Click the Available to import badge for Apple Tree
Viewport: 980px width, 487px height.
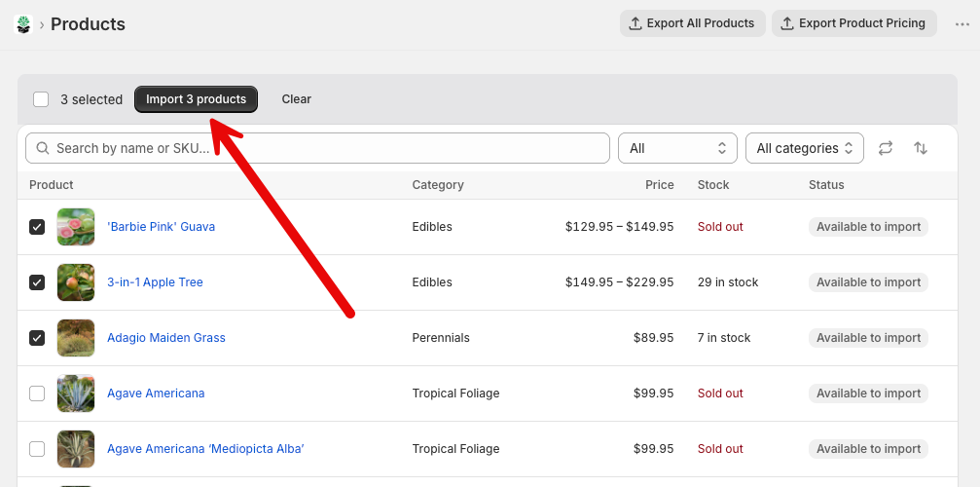point(868,282)
